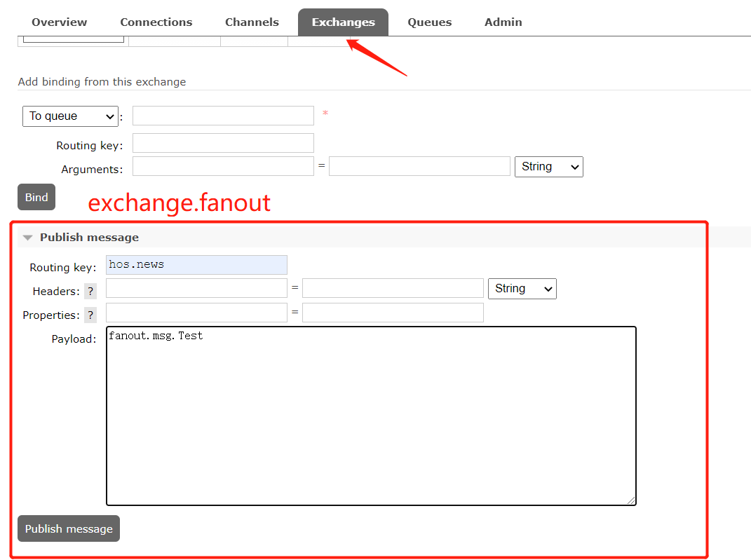Click the Add binding from this exchange heading

102,82
